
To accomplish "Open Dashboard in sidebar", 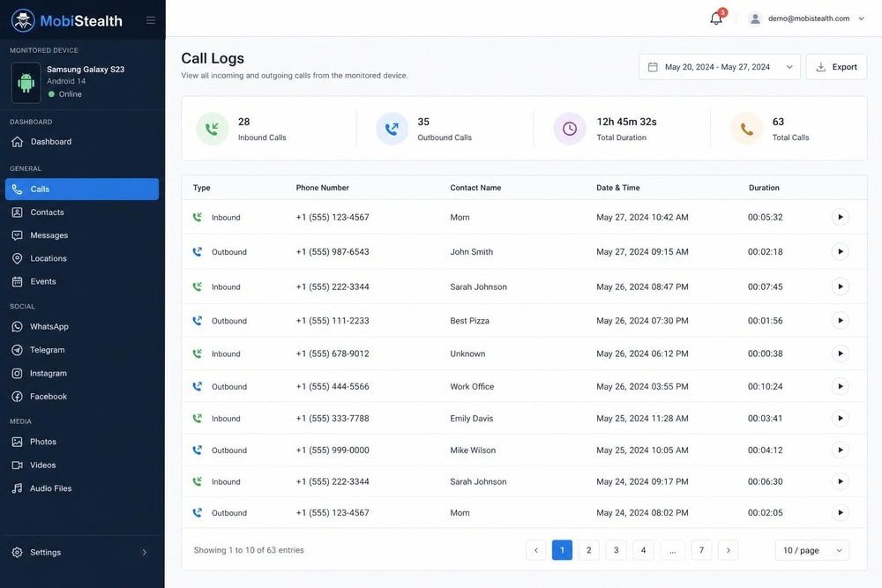I will [82, 142].
